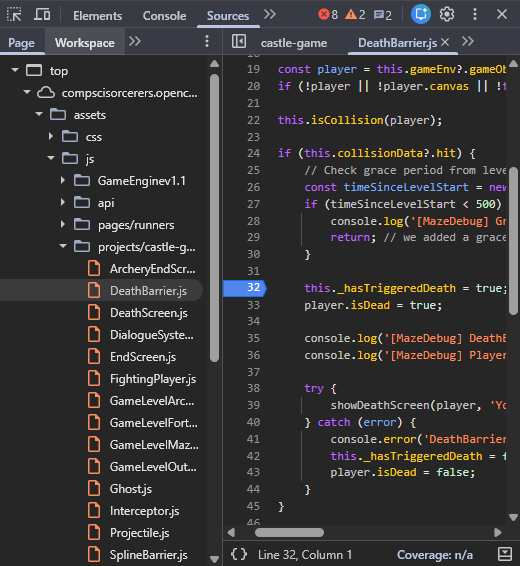Toggle the bottom drawer icon in status bar
The width and height of the screenshot is (520, 566).
pyautogui.click(x=505, y=554)
